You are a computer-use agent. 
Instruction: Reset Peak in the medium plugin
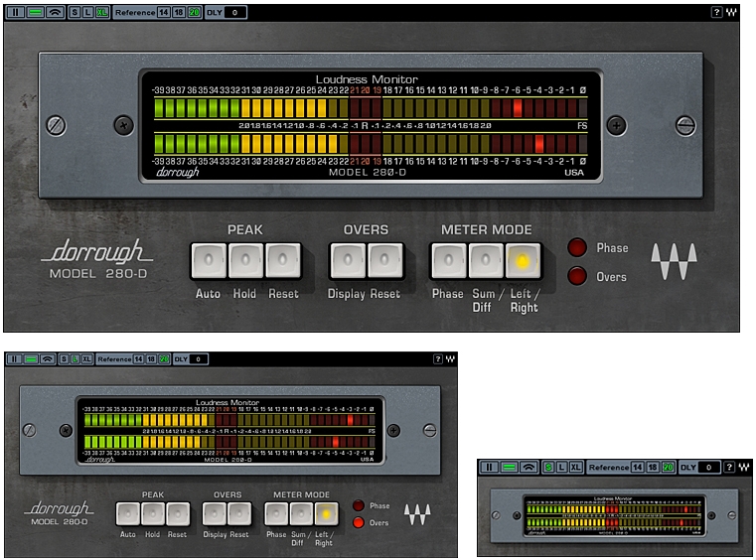pos(178,514)
